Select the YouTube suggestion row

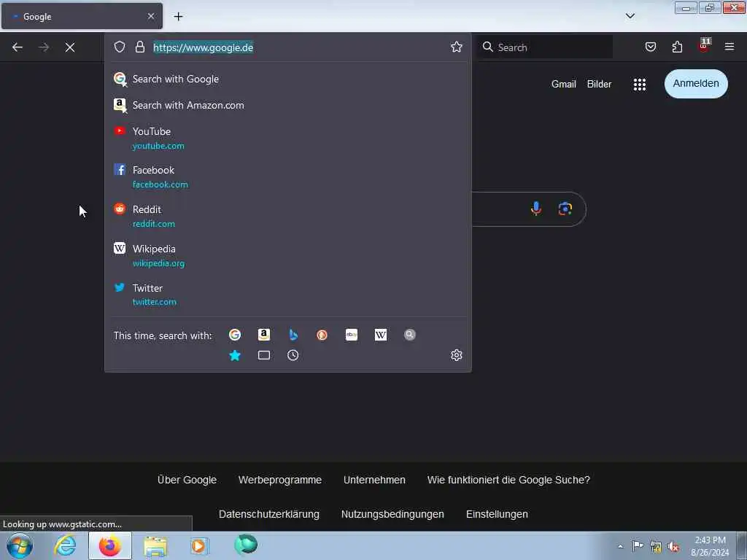[x=287, y=138]
